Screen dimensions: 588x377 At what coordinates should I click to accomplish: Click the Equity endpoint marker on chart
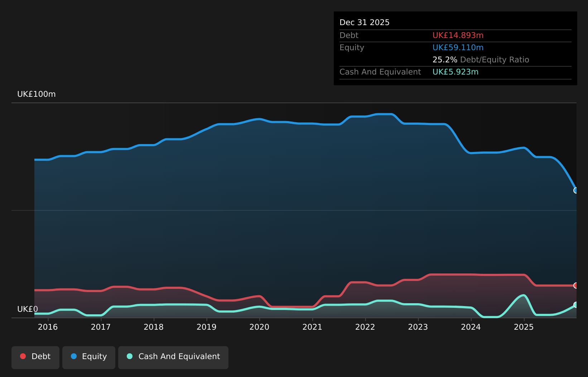click(576, 190)
